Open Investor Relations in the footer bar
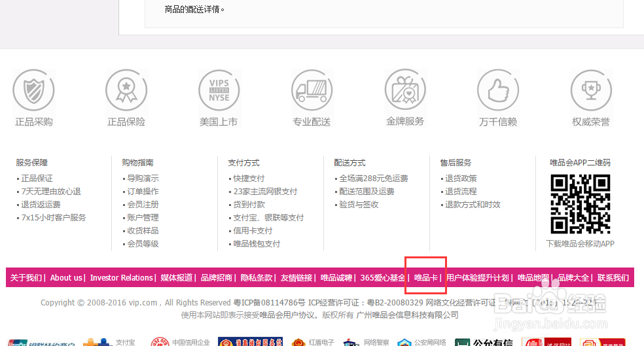644x346 pixels. 122,278
